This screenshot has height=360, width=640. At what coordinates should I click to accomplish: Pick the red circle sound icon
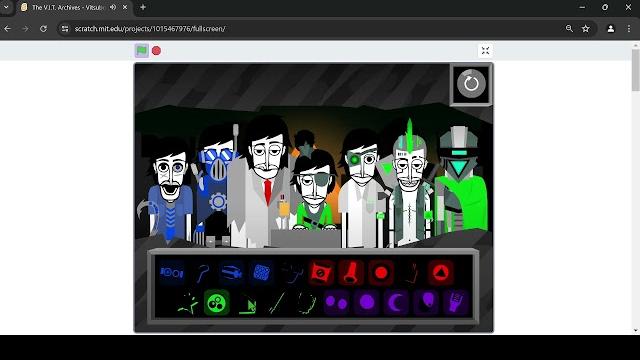pyautogui.click(x=381, y=272)
